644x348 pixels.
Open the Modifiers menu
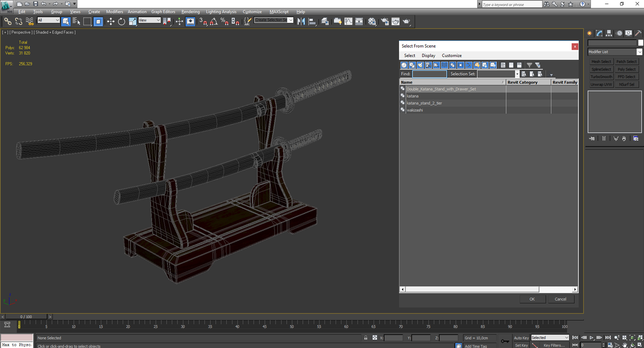point(114,12)
